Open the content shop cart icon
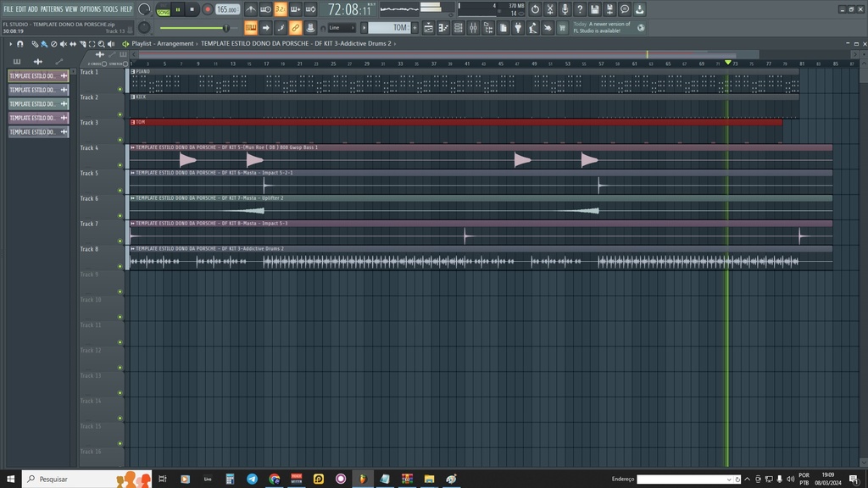 click(563, 28)
